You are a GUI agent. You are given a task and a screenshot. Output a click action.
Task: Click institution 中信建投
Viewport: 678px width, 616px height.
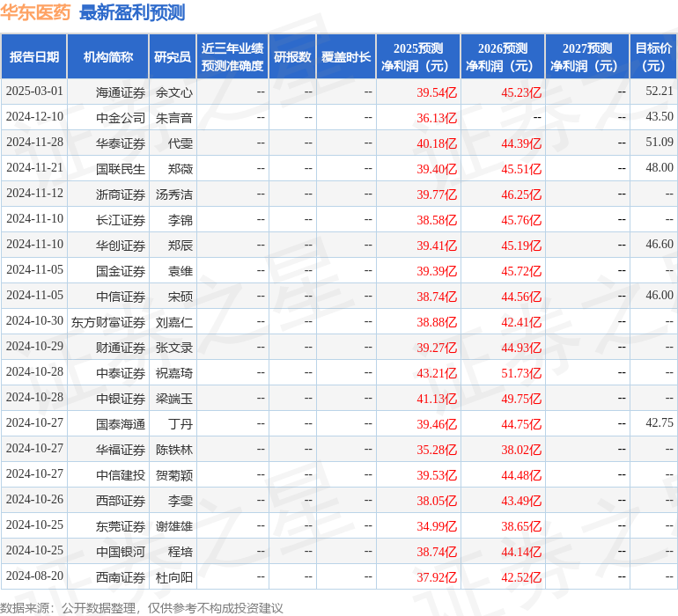[121, 474]
